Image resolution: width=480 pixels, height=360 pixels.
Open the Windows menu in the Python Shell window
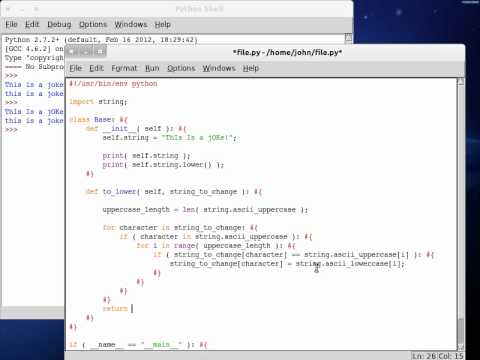[131, 25]
